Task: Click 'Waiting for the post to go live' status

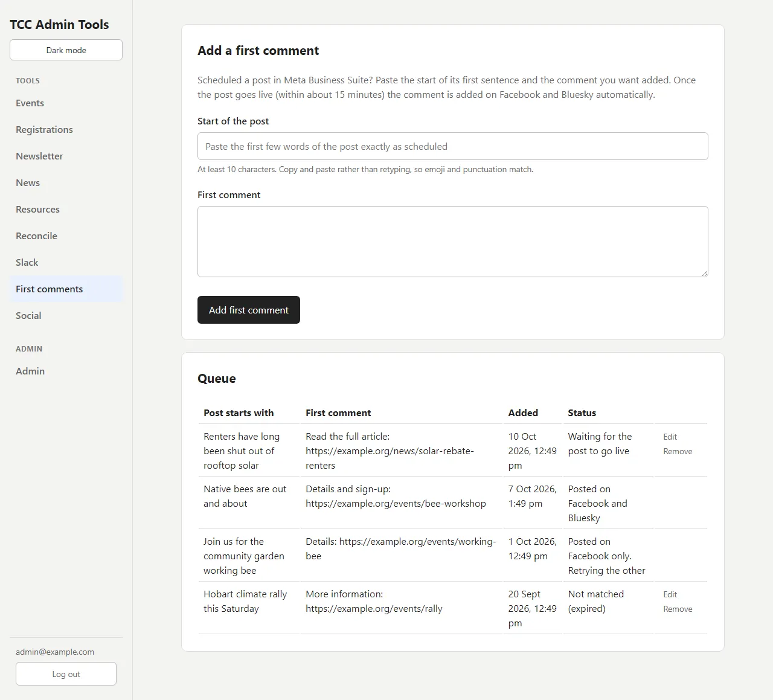Action: pyautogui.click(x=600, y=444)
